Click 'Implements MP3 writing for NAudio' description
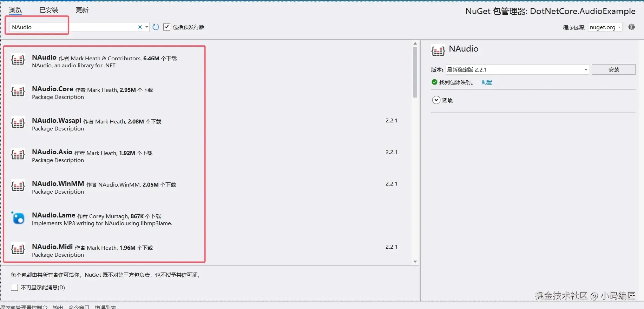Screen dimensions: 644x309 pos(102,223)
